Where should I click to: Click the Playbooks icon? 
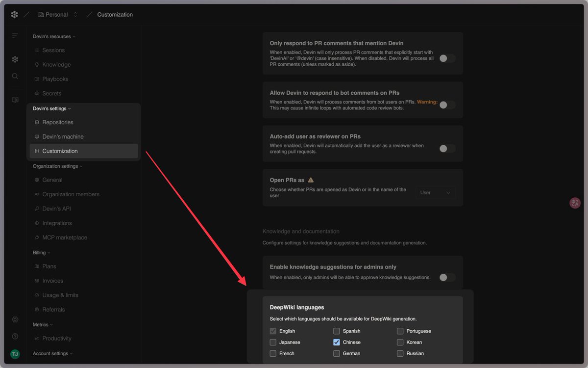(37, 79)
